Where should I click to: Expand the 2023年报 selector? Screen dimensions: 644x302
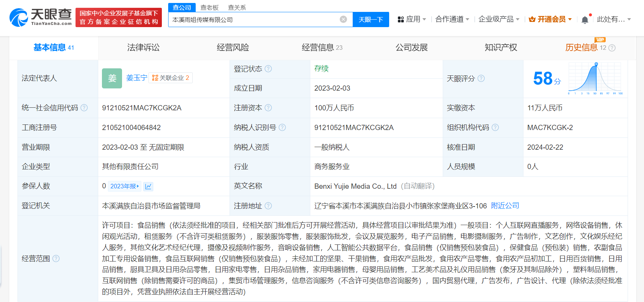coord(125,186)
